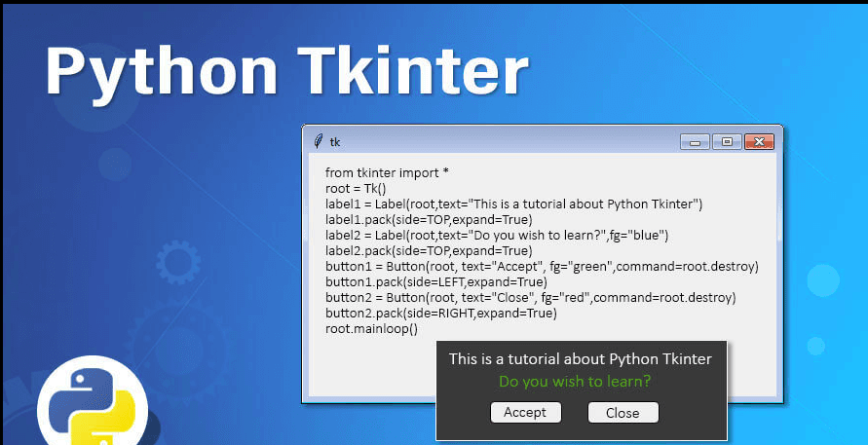Click the "button1 = Button" code line
Viewport: 868px width, 445px height.
click(x=541, y=266)
